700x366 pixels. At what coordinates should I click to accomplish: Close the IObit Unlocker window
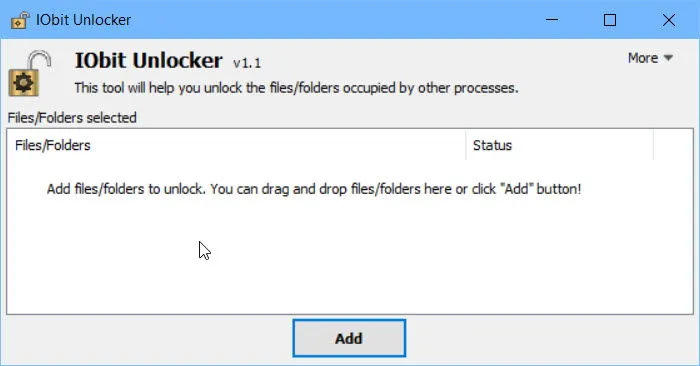tap(669, 20)
